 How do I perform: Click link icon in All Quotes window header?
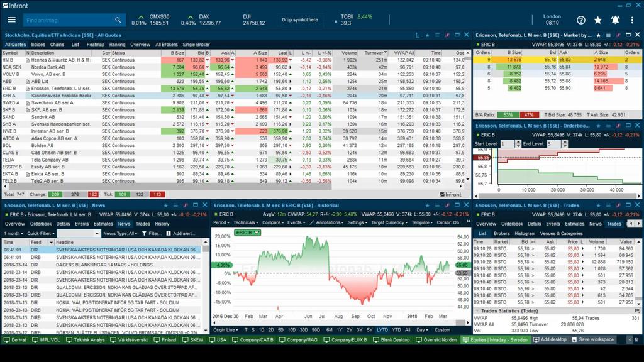point(447,35)
